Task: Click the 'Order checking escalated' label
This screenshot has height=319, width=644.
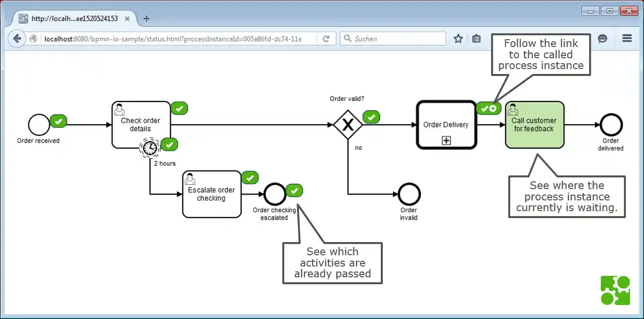Action: [274, 214]
